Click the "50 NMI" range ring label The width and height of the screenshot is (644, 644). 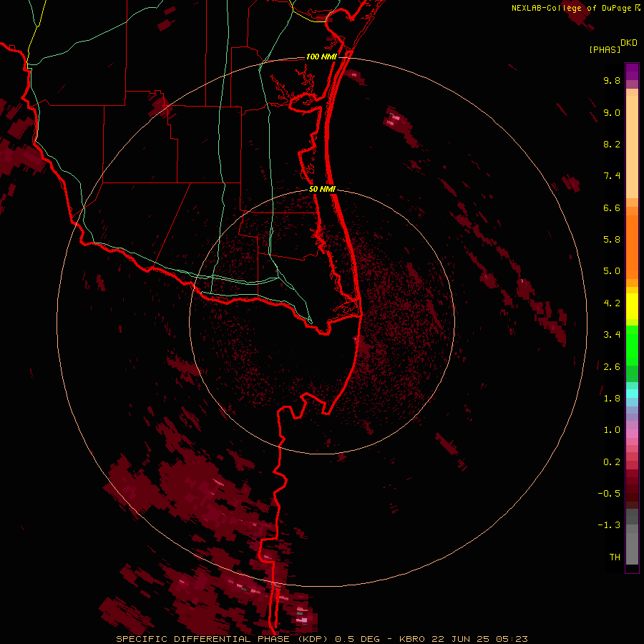coord(322,189)
